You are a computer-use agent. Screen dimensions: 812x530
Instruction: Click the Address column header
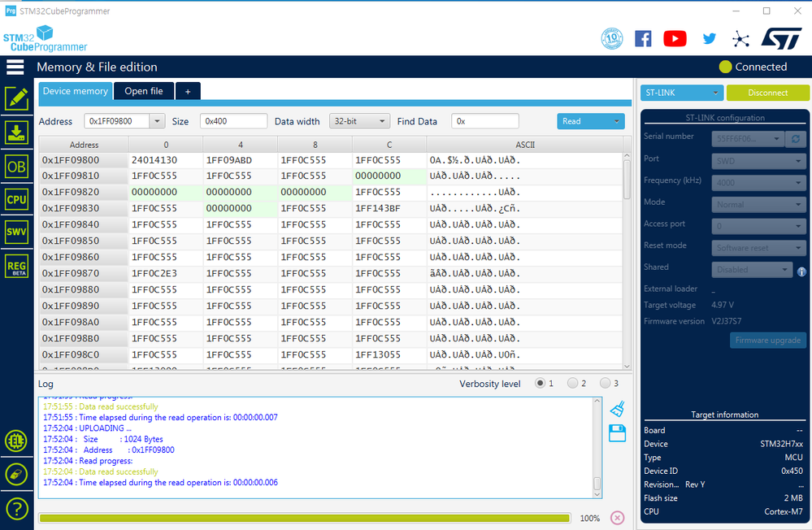coord(84,145)
